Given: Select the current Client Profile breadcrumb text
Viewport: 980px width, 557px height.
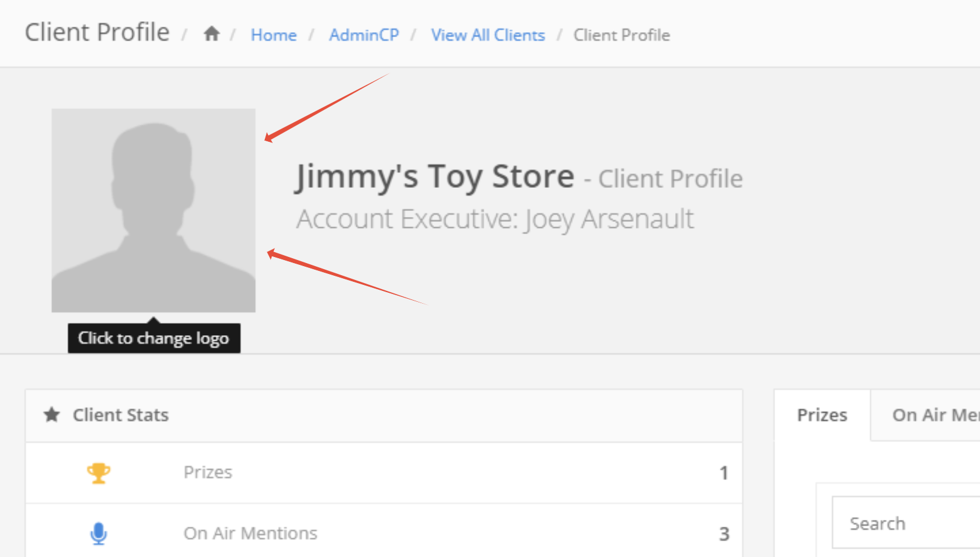Looking at the screenshot, I should click(x=621, y=35).
